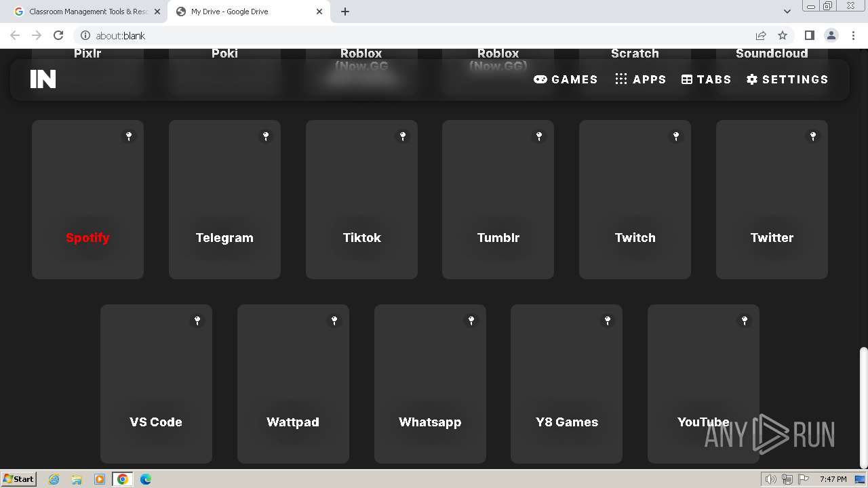This screenshot has width=868, height=488.
Task: Reload the current page
Action: [58, 35]
